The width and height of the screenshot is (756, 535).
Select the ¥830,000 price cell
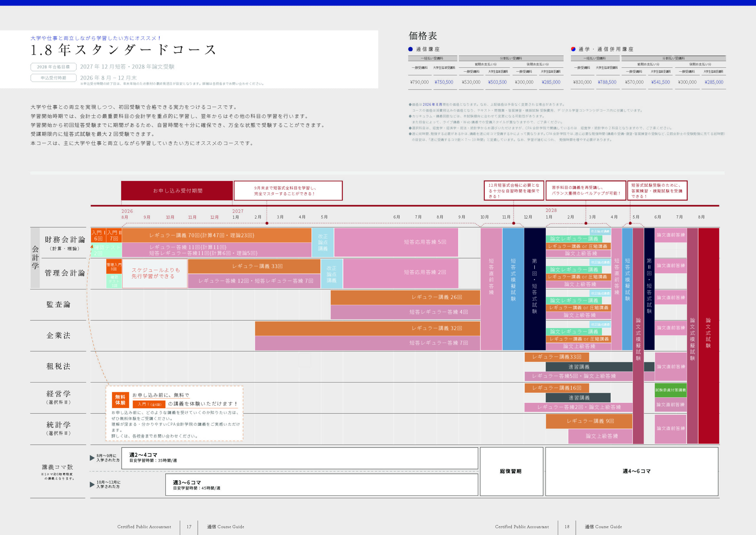pos(582,82)
